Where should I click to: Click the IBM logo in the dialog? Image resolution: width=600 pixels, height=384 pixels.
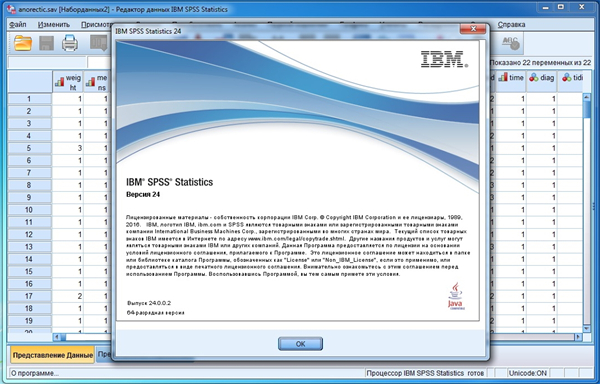click(x=444, y=59)
